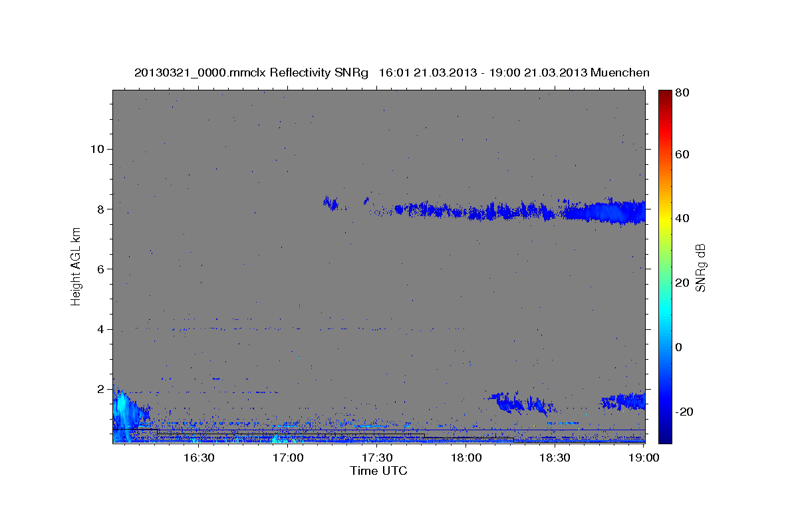Click the 18:30 time tick label
Image resolution: width=798 pixels, height=532 pixels.
pos(555,458)
